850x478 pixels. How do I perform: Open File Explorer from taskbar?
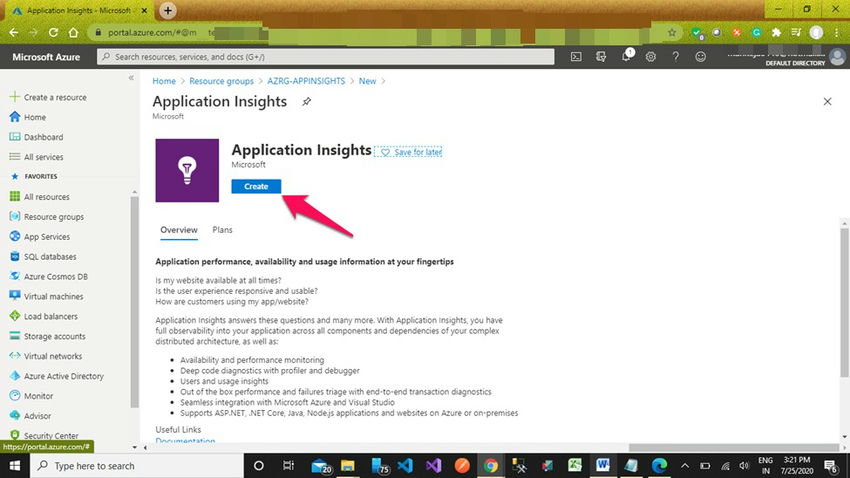(347, 466)
